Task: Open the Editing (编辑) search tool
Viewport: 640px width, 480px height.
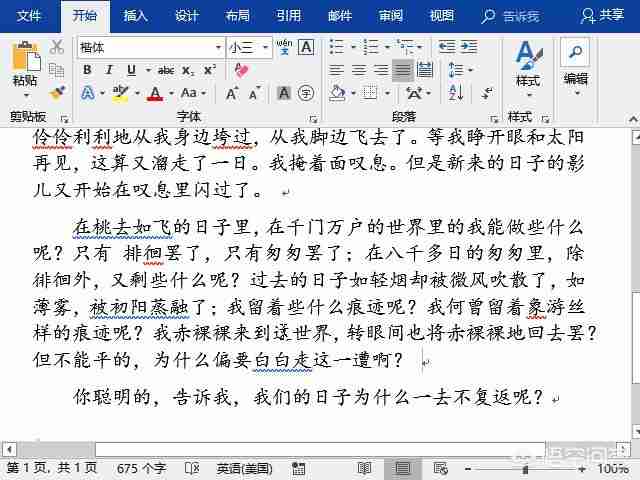Action: 575,62
